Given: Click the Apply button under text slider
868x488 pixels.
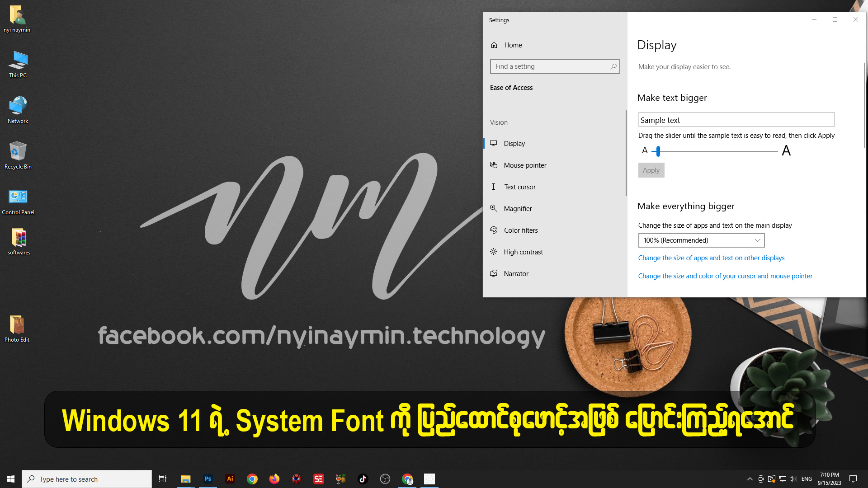Looking at the screenshot, I should 651,170.
